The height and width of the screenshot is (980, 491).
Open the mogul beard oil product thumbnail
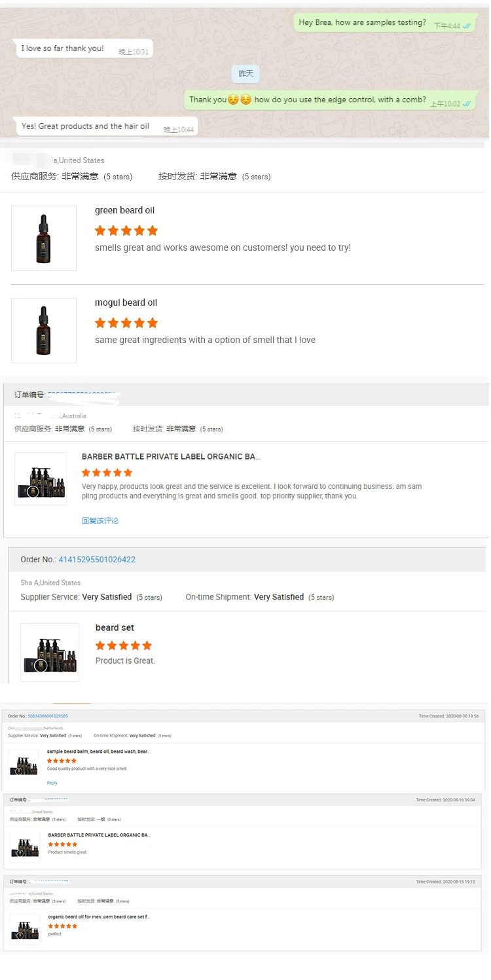click(x=44, y=331)
